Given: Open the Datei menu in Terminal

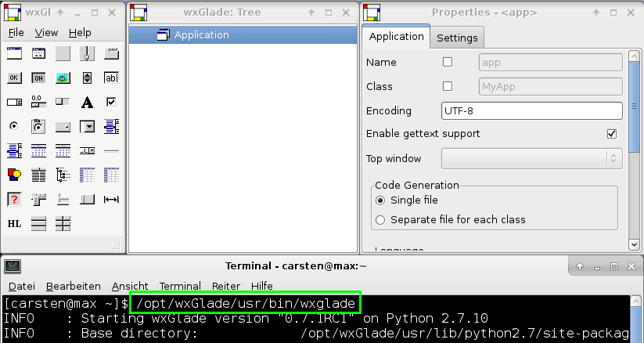Looking at the screenshot, I should pos(22,286).
